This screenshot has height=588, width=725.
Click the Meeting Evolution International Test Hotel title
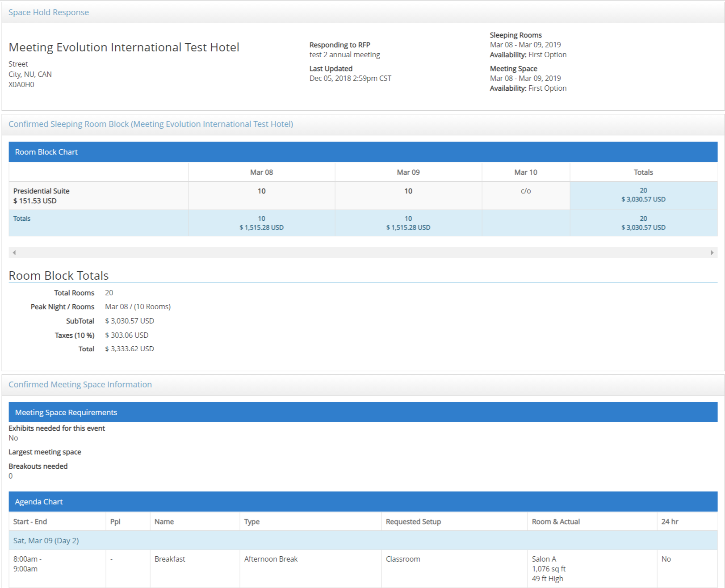(124, 47)
